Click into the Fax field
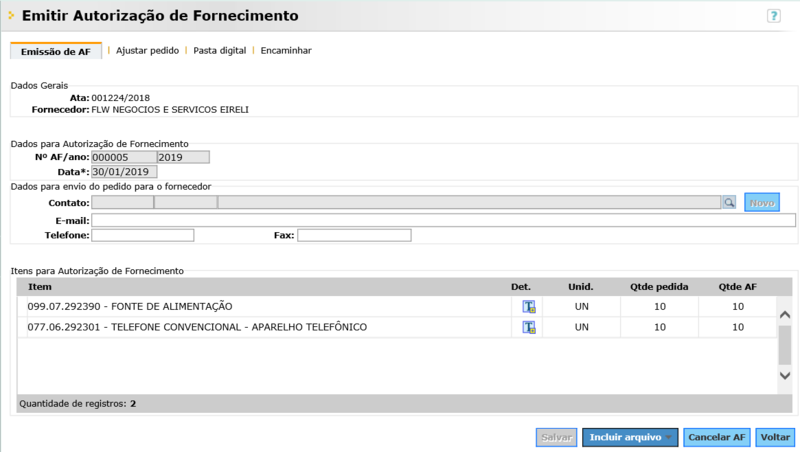Viewport: 800px width, 452px height. tap(354, 235)
